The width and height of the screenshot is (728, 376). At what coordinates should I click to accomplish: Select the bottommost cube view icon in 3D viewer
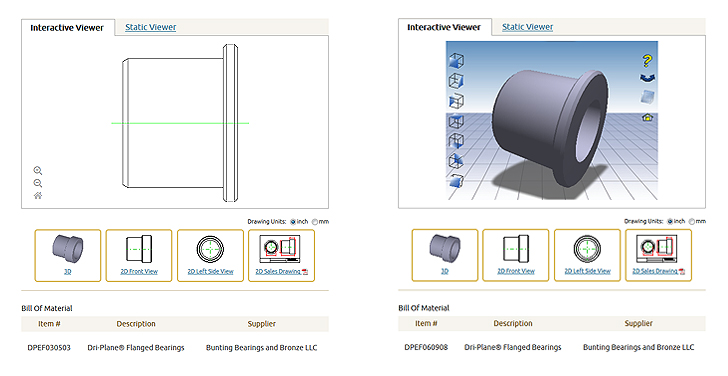click(x=456, y=181)
